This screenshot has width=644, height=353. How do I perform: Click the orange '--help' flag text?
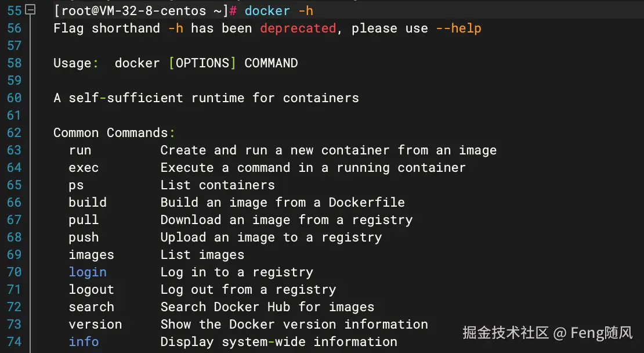click(x=458, y=28)
